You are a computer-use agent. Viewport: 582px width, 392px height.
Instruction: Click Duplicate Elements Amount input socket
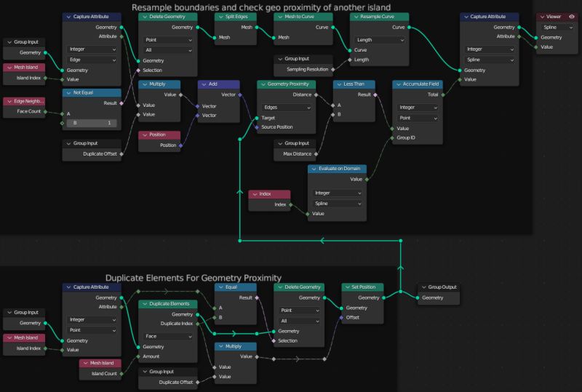(138, 356)
